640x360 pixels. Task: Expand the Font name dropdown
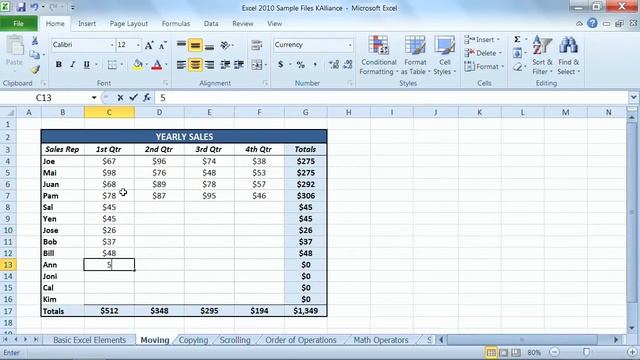click(x=112, y=45)
